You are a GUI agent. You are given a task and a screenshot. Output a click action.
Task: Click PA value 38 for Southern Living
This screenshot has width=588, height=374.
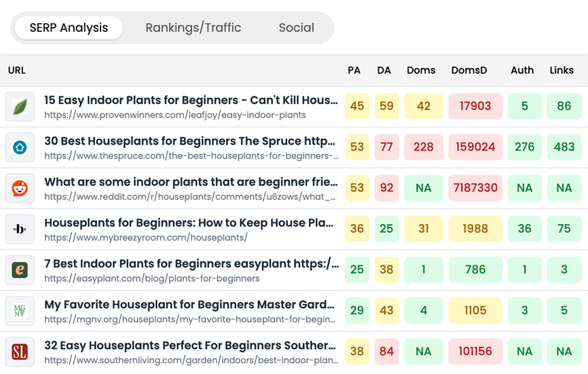(357, 352)
